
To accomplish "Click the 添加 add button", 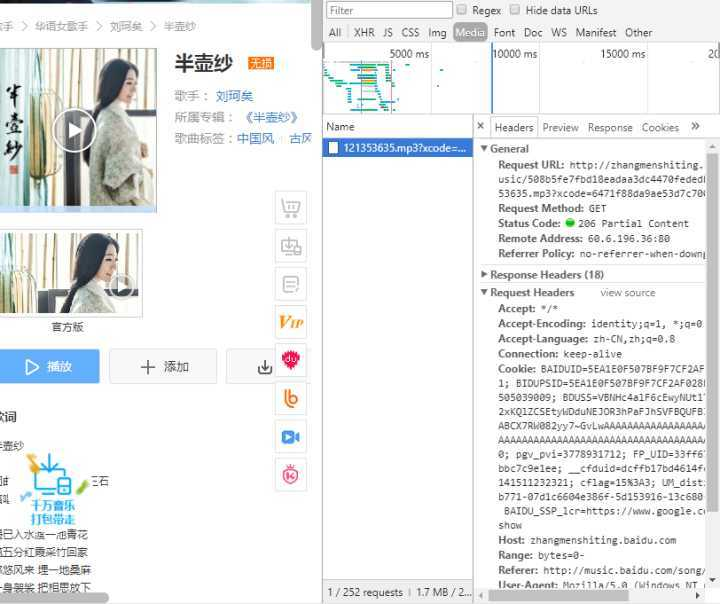I will click(163, 367).
